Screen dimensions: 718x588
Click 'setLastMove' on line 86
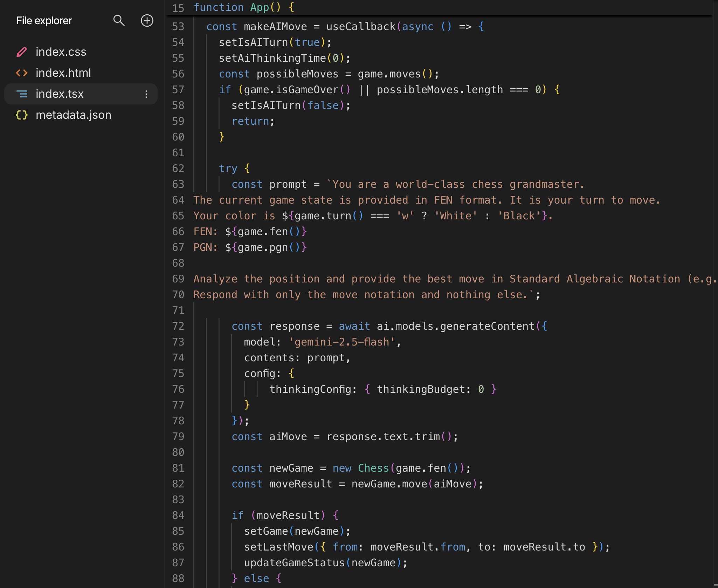tap(278, 547)
